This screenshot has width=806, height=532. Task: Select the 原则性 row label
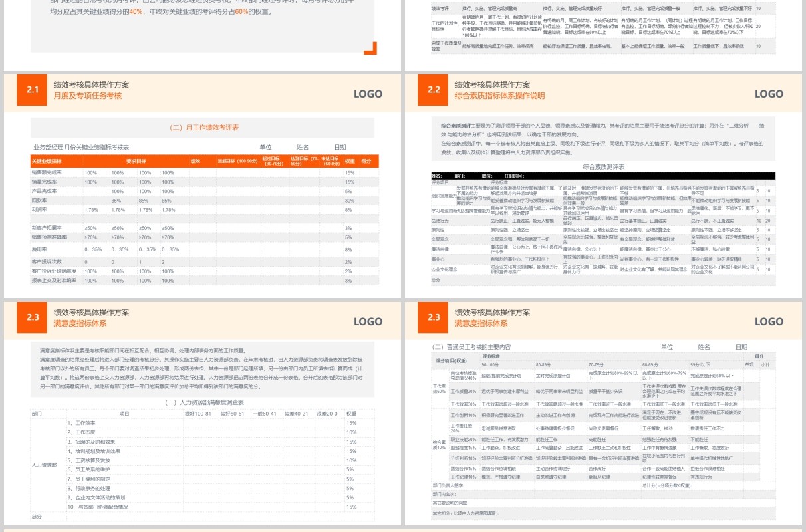click(x=438, y=229)
